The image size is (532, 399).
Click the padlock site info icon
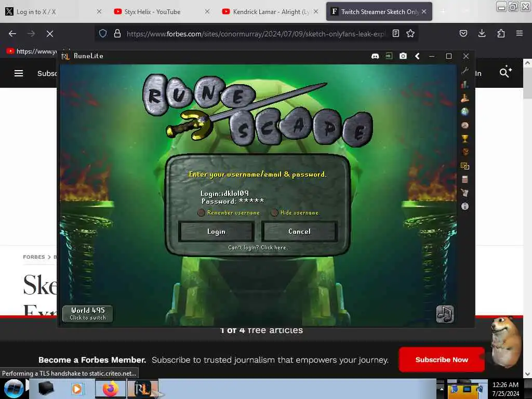(x=117, y=34)
